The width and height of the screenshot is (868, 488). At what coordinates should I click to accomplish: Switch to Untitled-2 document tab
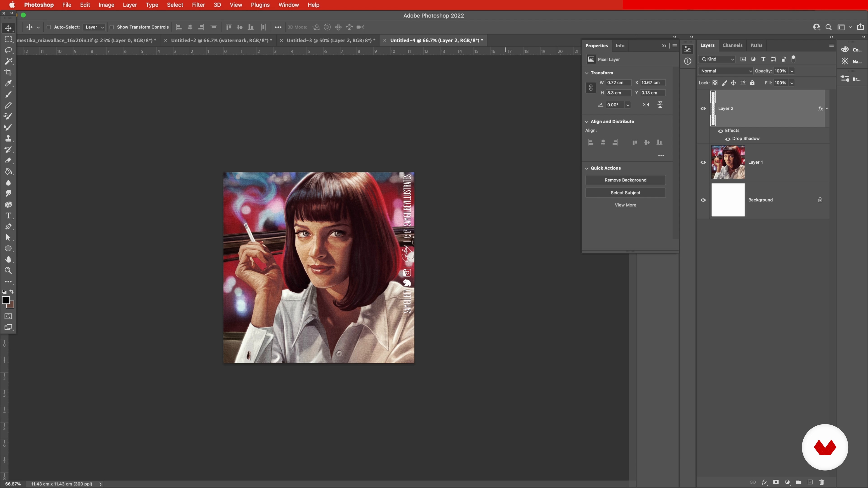pos(221,40)
